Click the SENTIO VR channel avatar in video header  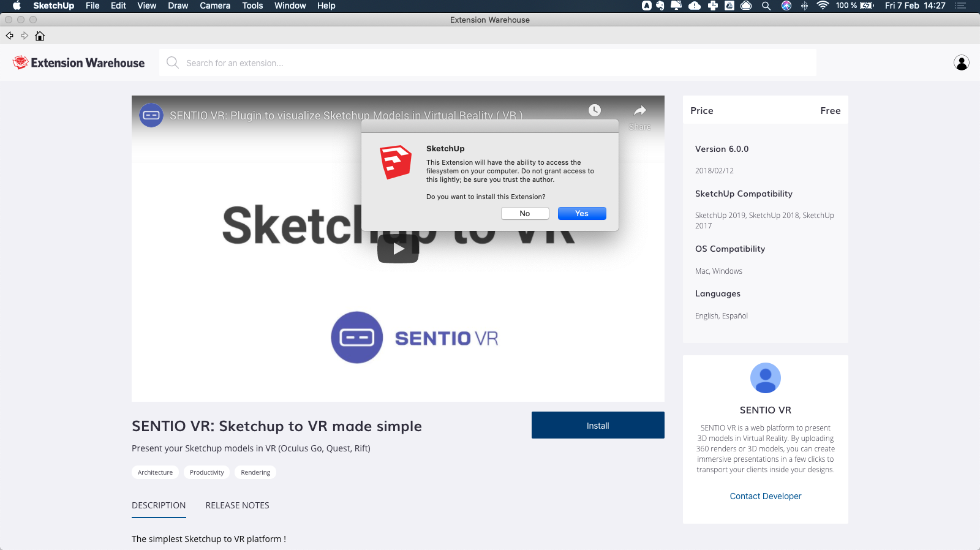tap(151, 115)
